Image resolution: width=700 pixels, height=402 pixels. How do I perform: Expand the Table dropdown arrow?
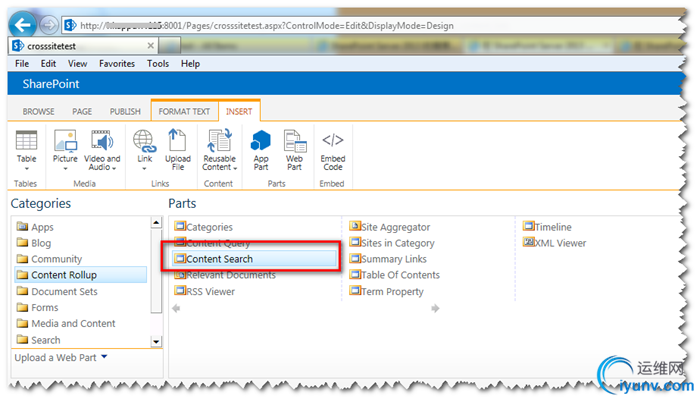click(x=26, y=169)
